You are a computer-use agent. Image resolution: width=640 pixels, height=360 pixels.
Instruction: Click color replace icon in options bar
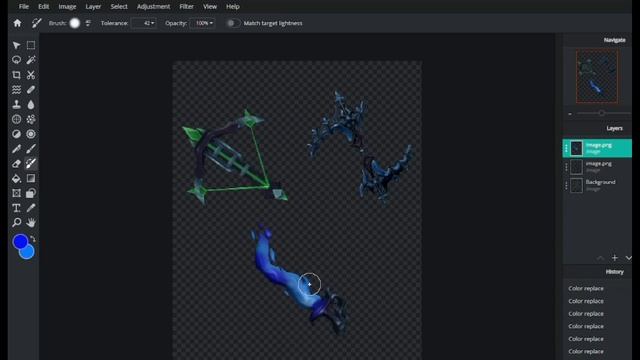(x=37, y=23)
